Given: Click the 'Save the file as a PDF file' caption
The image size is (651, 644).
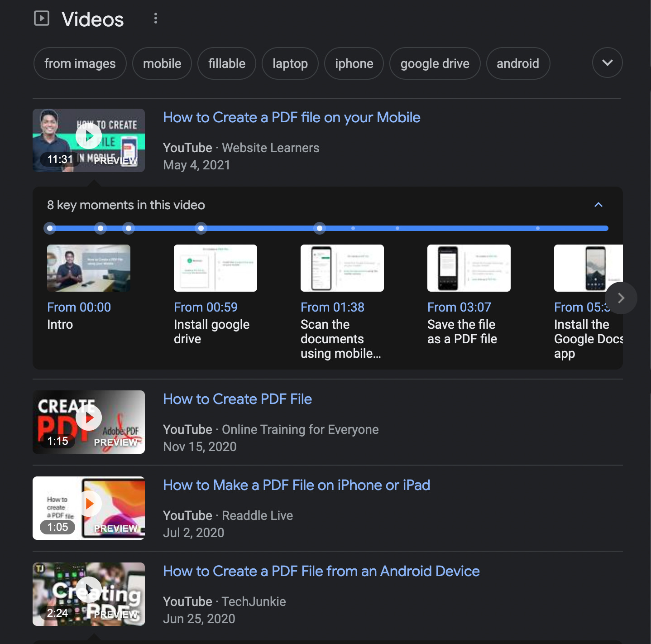Looking at the screenshot, I should click(x=462, y=332).
